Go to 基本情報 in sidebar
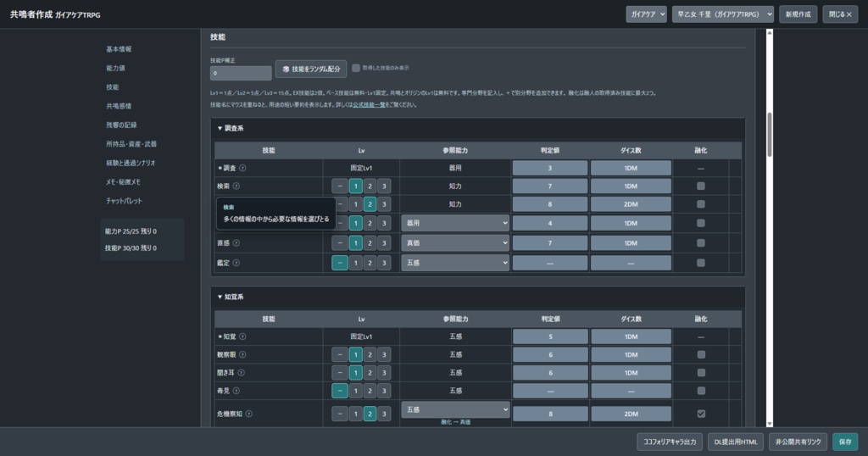Viewport: 868px width, 456px height. [119, 49]
